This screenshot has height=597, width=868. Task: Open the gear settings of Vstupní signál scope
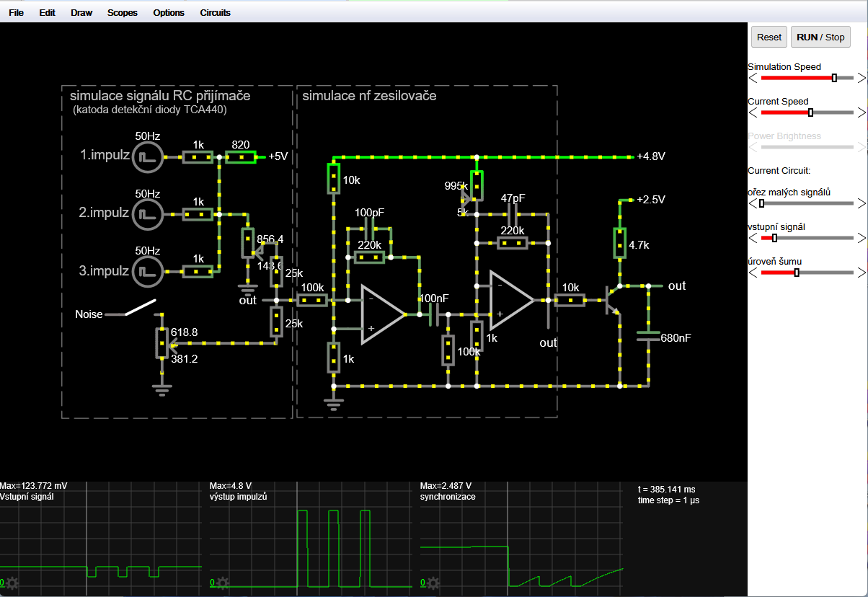[x=12, y=583]
